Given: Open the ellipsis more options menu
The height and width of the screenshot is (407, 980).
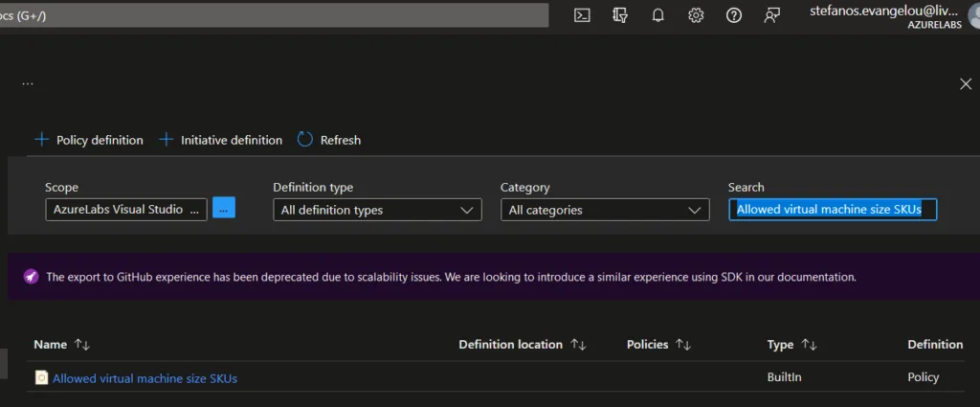Looking at the screenshot, I should tap(28, 83).
